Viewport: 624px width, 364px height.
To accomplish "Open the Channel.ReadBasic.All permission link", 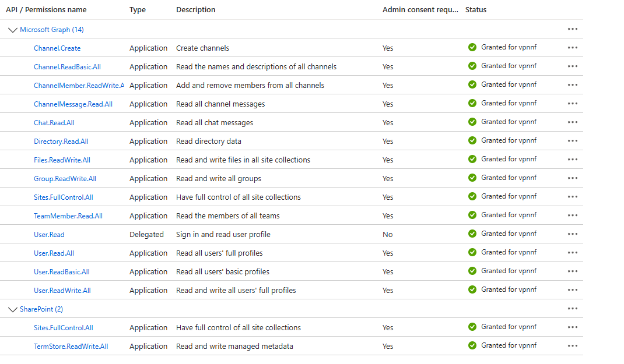I will click(67, 67).
